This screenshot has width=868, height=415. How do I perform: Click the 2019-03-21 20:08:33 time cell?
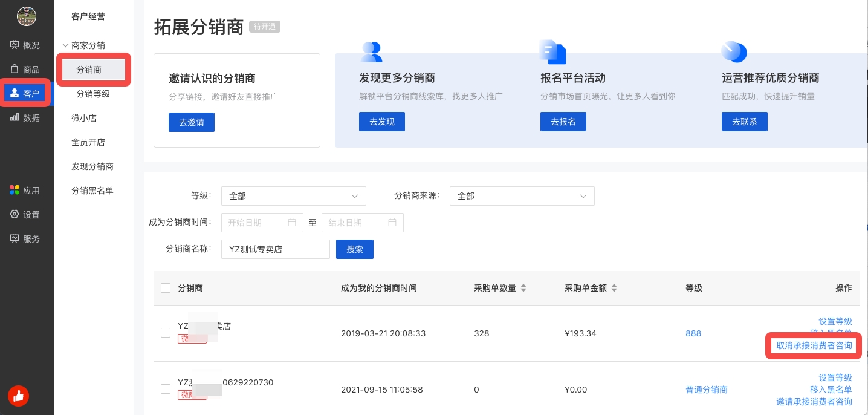[x=383, y=333]
